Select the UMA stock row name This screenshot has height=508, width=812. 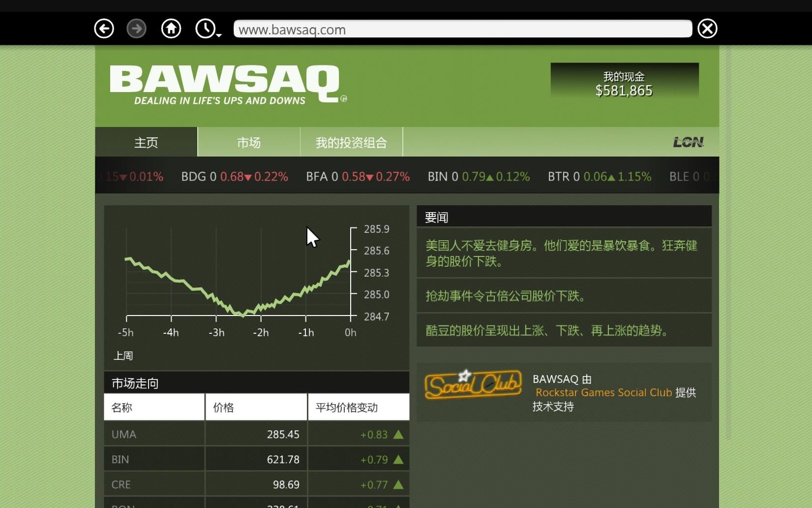click(x=124, y=434)
